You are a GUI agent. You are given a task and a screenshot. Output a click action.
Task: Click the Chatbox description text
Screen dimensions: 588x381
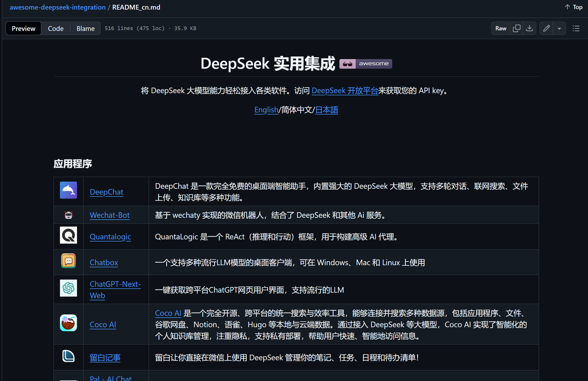coord(290,262)
